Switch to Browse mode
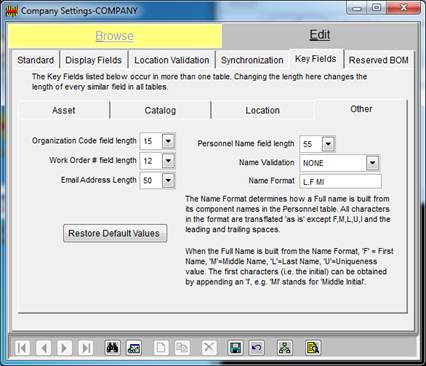This screenshot has width=426, height=366. pos(114,36)
